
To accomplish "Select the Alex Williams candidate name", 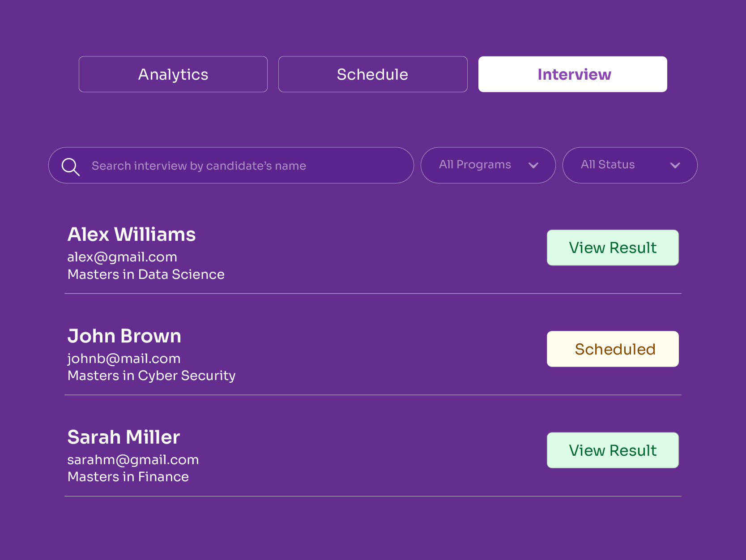I will pos(132,235).
